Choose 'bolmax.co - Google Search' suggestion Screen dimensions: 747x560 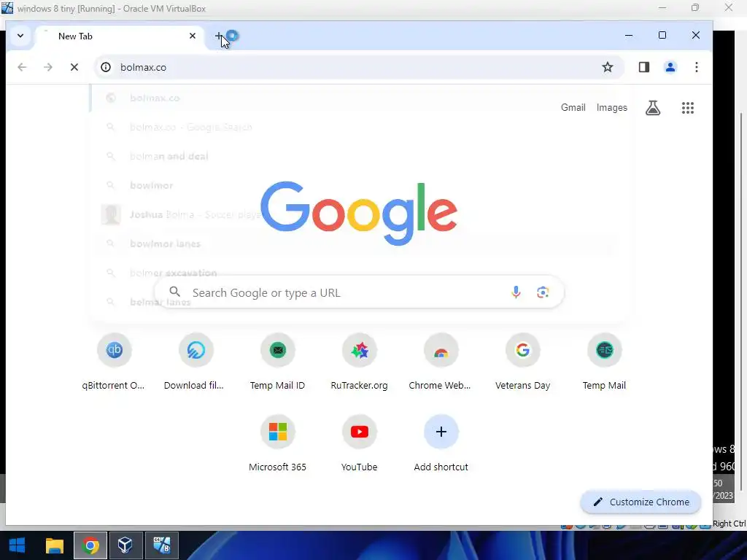click(357, 127)
